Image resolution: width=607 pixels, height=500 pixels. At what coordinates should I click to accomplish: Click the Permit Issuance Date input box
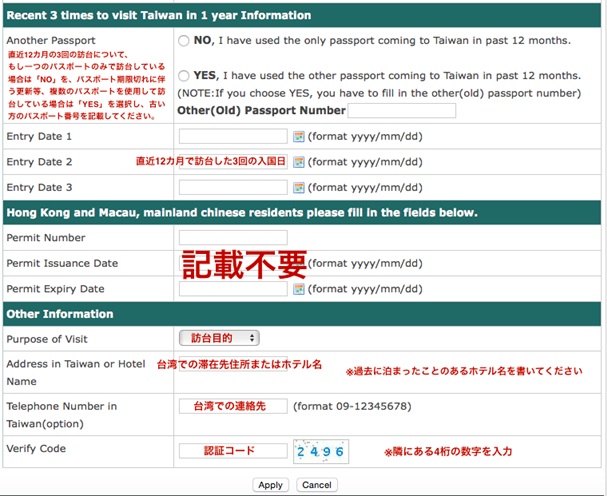tap(233, 263)
